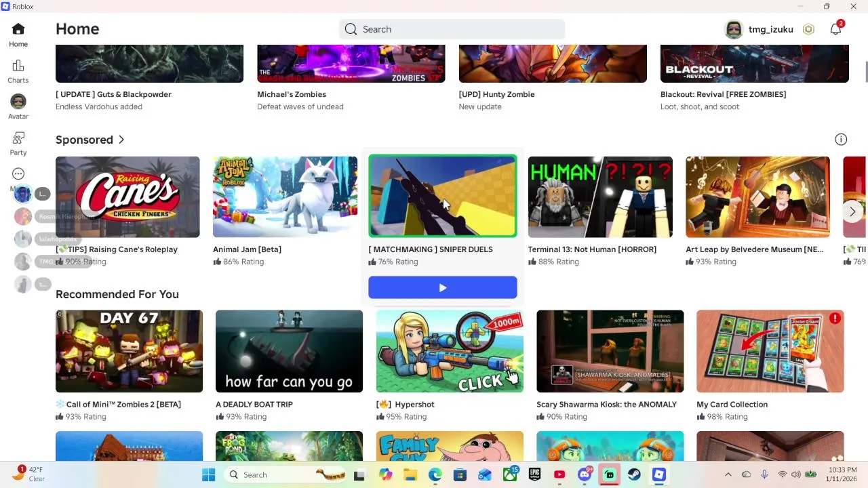
Task: Select the Kosmik Hierophant friend avatar
Action: [x=23, y=216]
